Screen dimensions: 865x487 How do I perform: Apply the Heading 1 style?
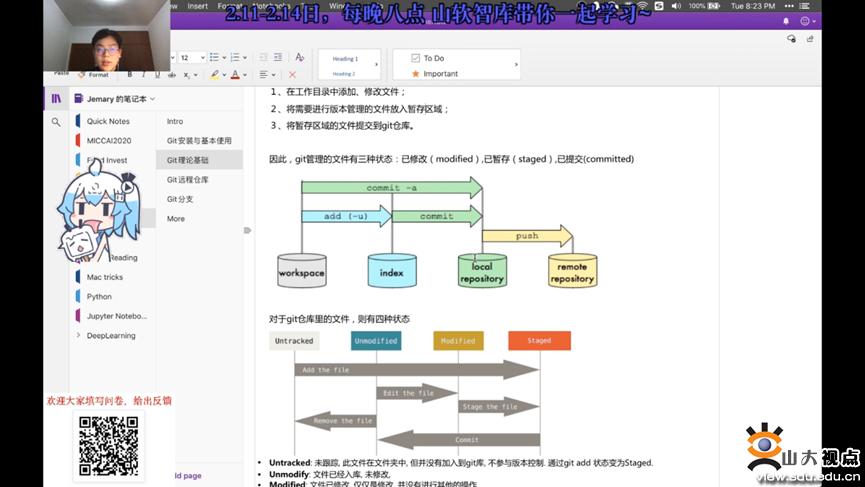[345, 58]
